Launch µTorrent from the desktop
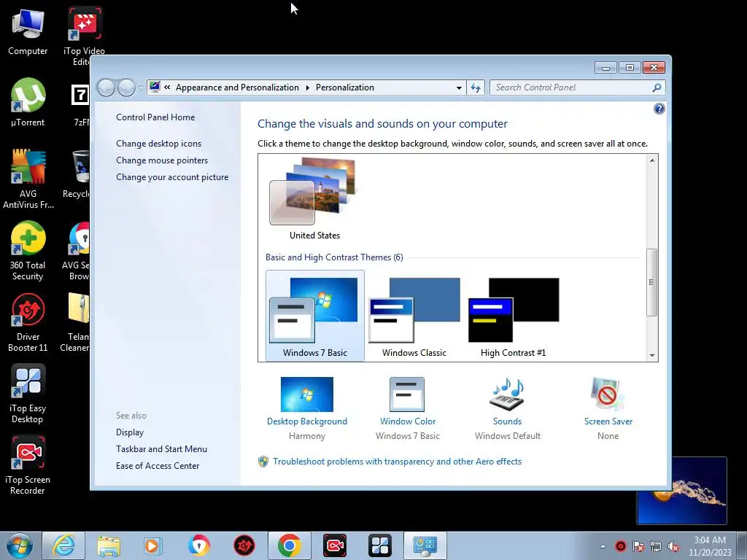Viewport: 747px width, 560px height. click(x=28, y=102)
